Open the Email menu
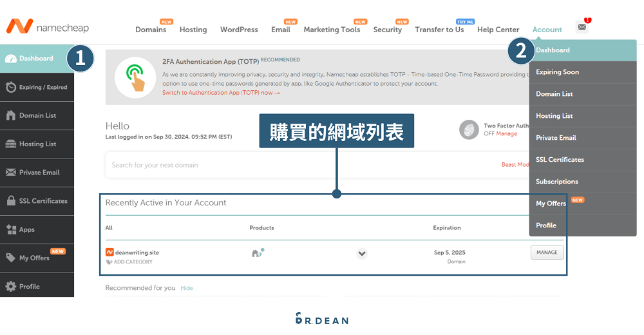 tap(281, 30)
